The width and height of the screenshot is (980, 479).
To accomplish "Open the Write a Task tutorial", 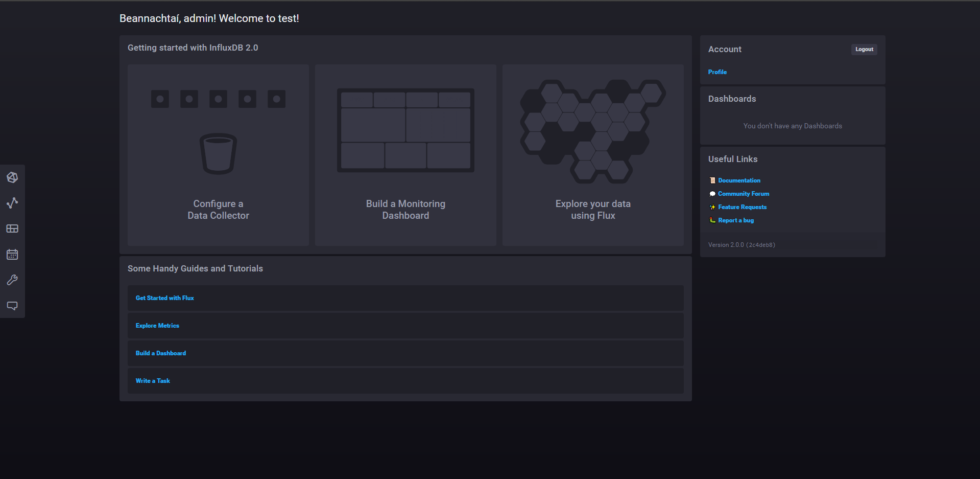I will point(153,381).
